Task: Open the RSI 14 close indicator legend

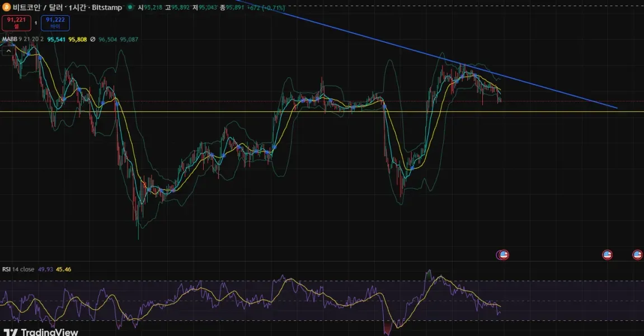Action: pyautogui.click(x=18, y=269)
